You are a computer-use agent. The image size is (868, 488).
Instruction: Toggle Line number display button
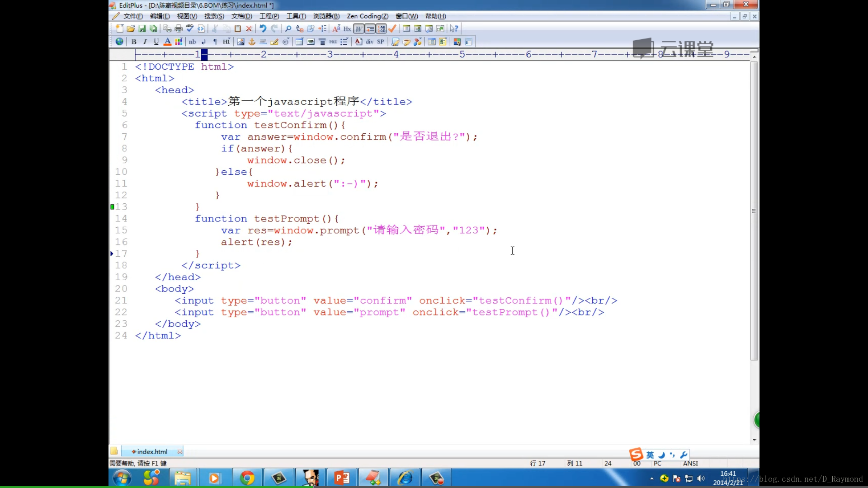click(x=381, y=28)
